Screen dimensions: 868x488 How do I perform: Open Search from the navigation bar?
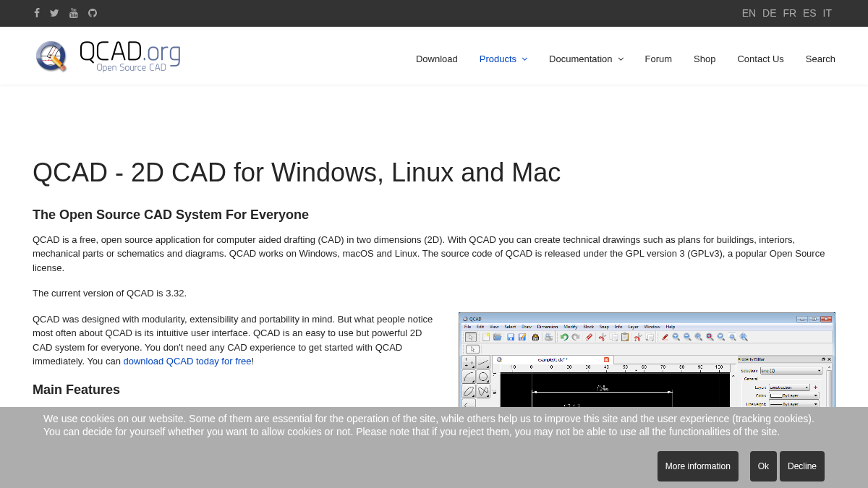820,59
